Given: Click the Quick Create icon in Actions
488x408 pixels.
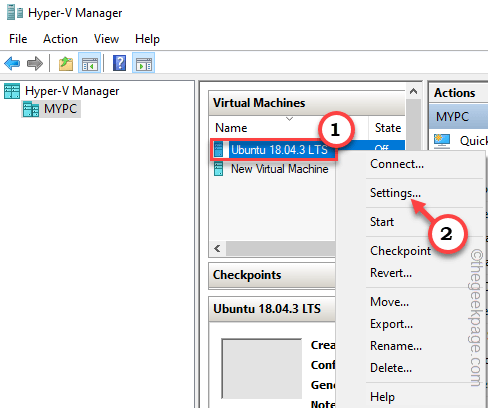Looking at the screenshot, I should (x=442, y=141).
